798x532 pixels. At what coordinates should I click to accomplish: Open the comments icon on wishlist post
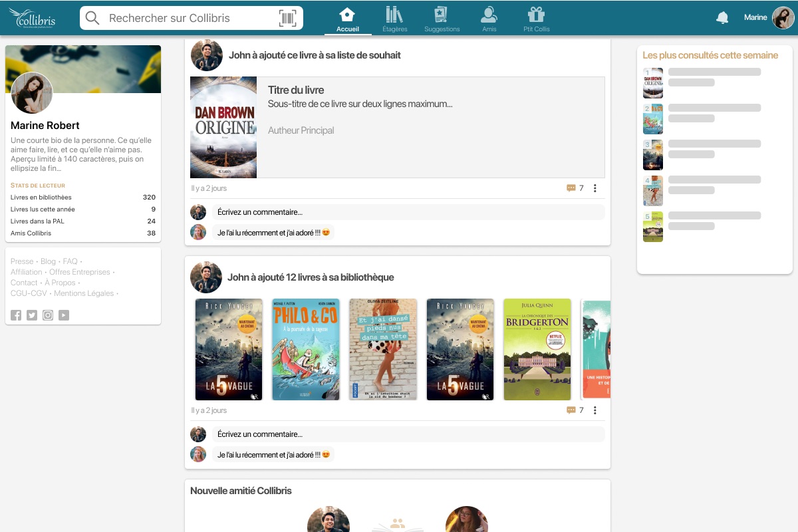tap(571, 188)
